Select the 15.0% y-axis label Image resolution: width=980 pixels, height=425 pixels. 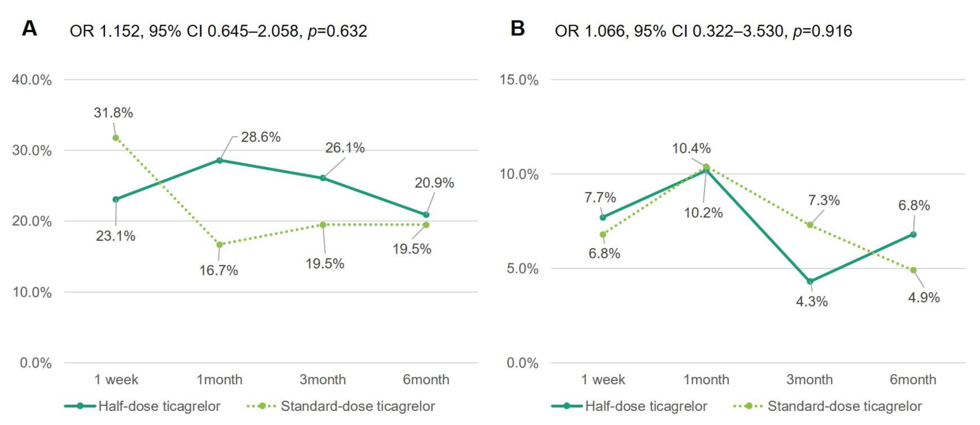tap(519, 80)
